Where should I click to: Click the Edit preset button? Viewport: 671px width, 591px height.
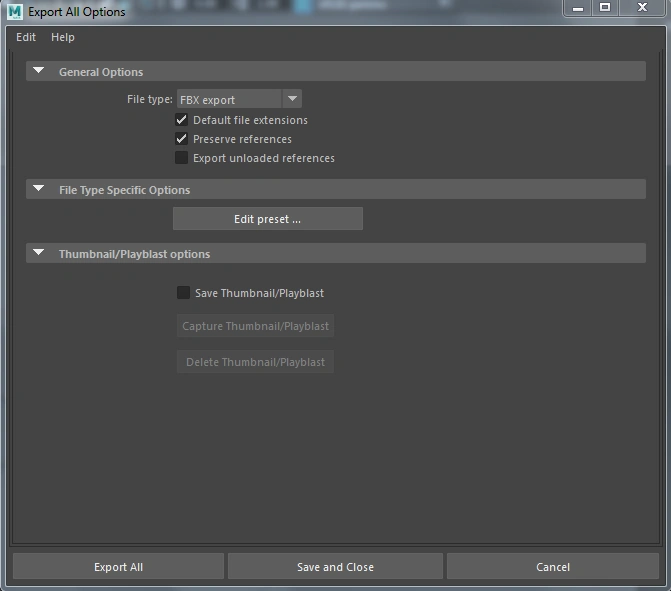click(x=268, y=219)
